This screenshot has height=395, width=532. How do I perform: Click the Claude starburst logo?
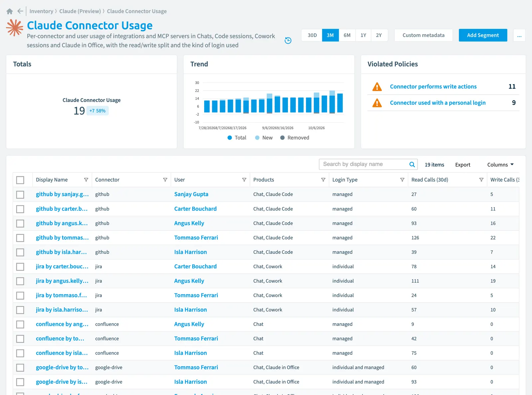(x=15, y=28)
